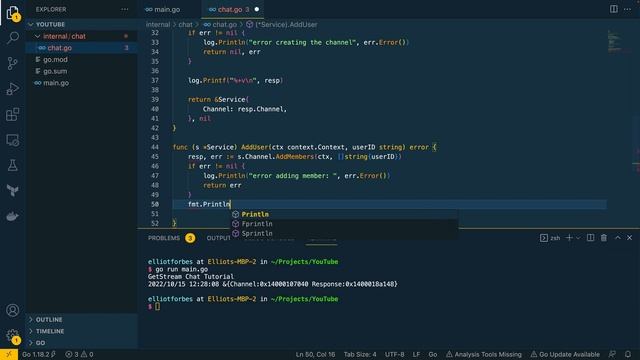Select the Fprintln autocomplete suggestion
Screen dimensions: 640x360
tap(344, 224)
